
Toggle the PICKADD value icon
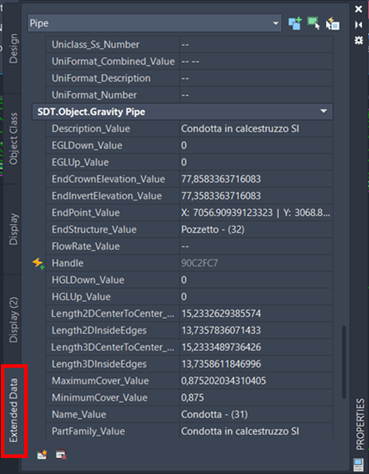coord(295,23)
